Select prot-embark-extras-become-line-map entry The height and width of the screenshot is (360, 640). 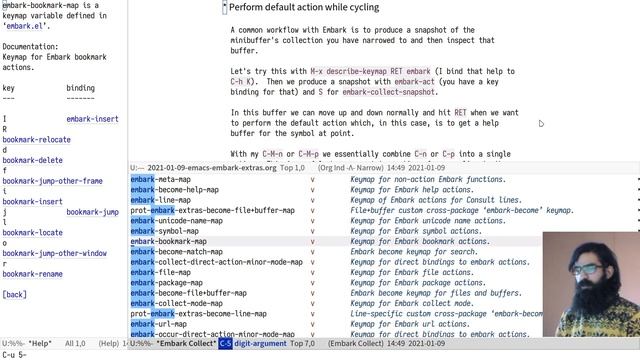click(198, 314)
